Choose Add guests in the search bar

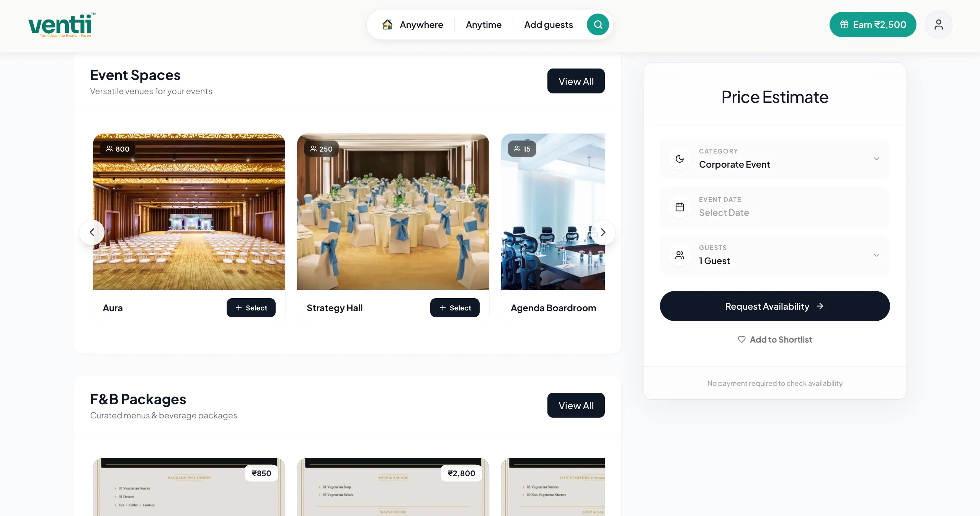tap(549, 24)
